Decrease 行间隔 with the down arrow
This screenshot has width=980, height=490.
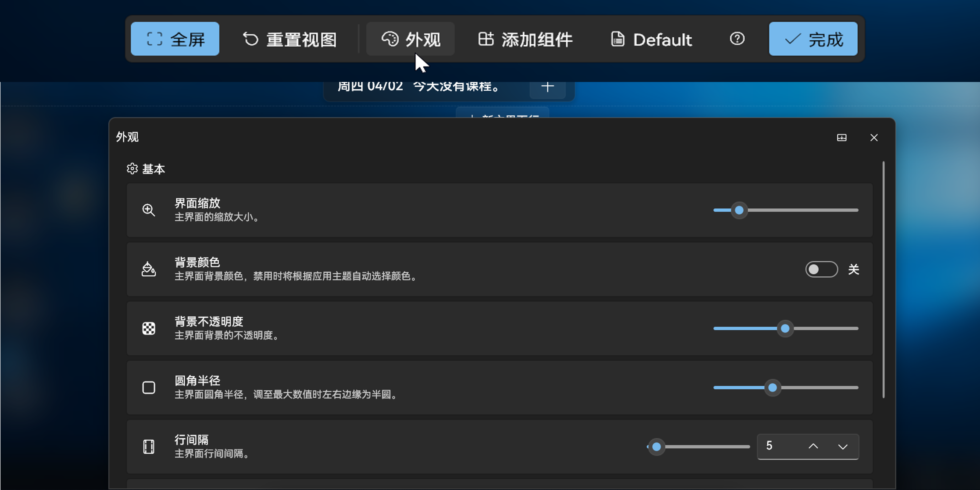coord(842,446)
